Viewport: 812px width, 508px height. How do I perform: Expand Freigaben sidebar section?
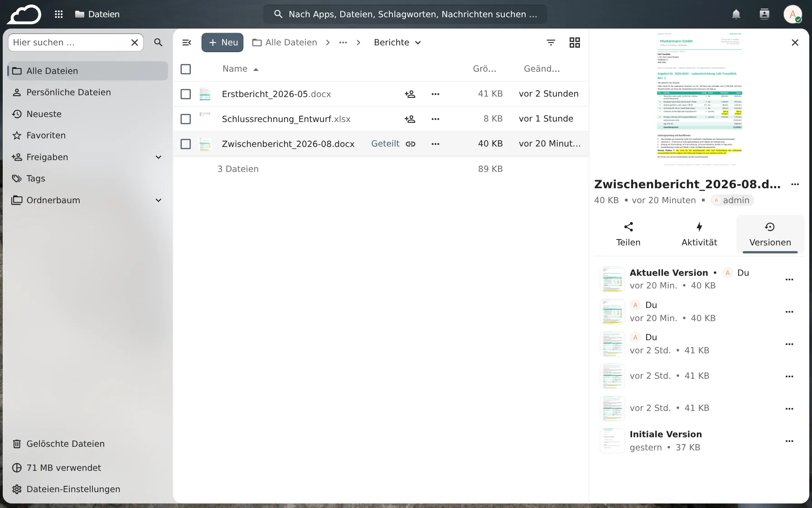[159, 157]
